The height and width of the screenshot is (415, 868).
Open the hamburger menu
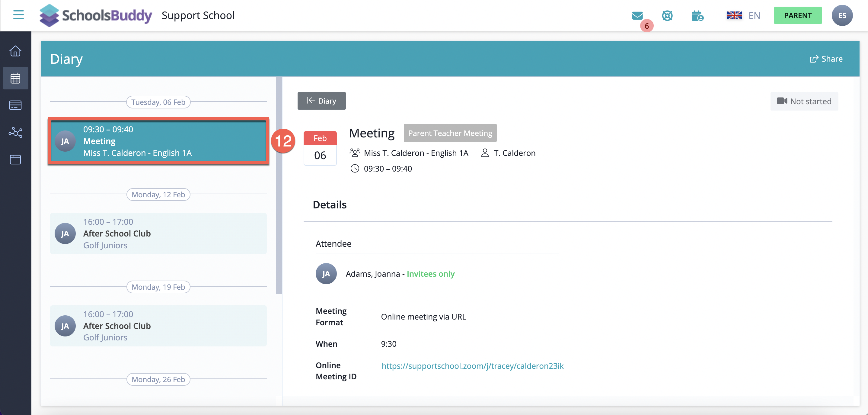[18, 15]
